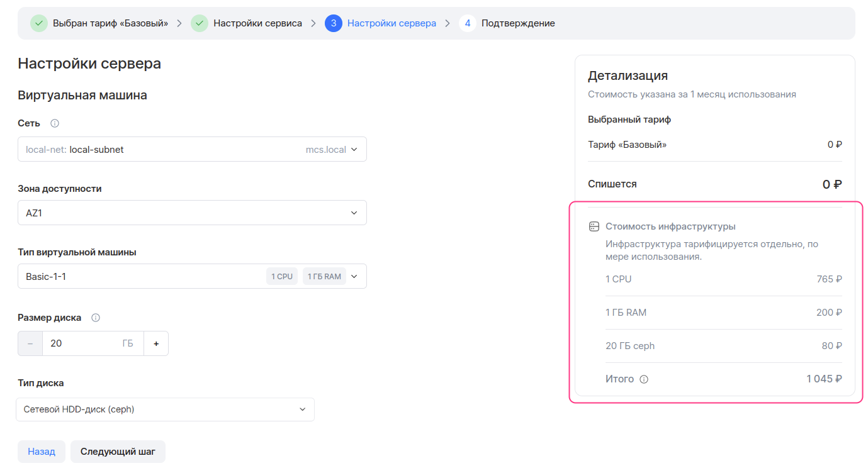Click the mcs.local text in network field
This screenshot has width=868, height=473.
click(326, 150)
